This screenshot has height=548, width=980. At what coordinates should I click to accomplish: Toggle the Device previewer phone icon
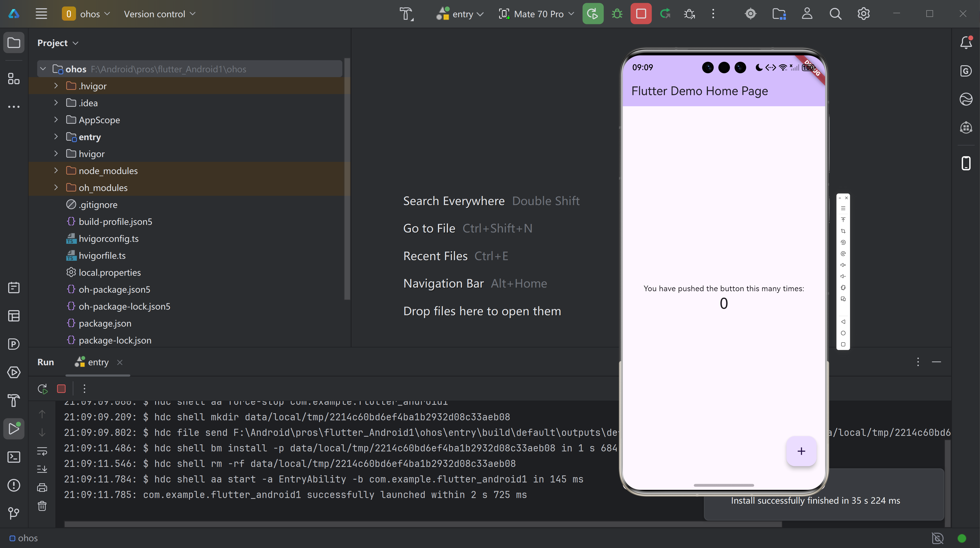click(x=966, y=163)
